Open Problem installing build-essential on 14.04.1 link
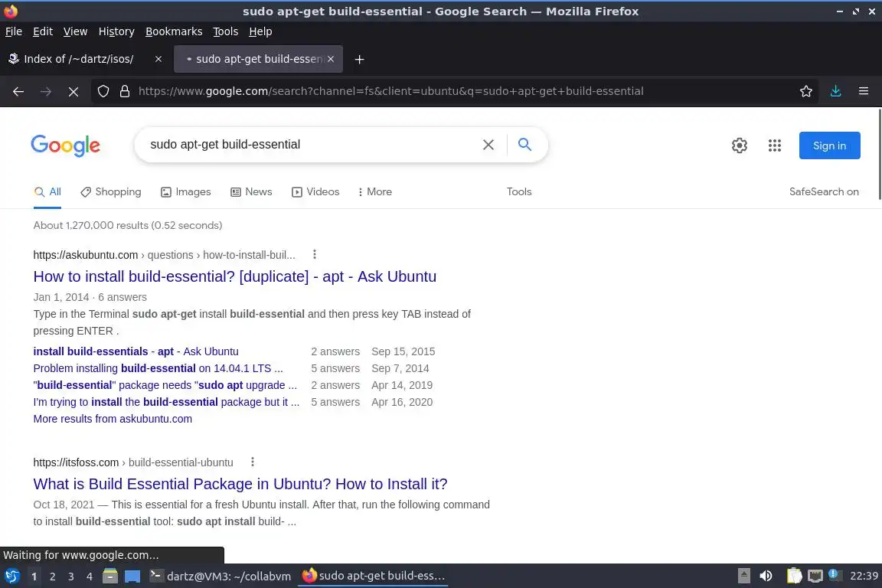The width and height of the screenshot is (882, 588). [158, 368]
